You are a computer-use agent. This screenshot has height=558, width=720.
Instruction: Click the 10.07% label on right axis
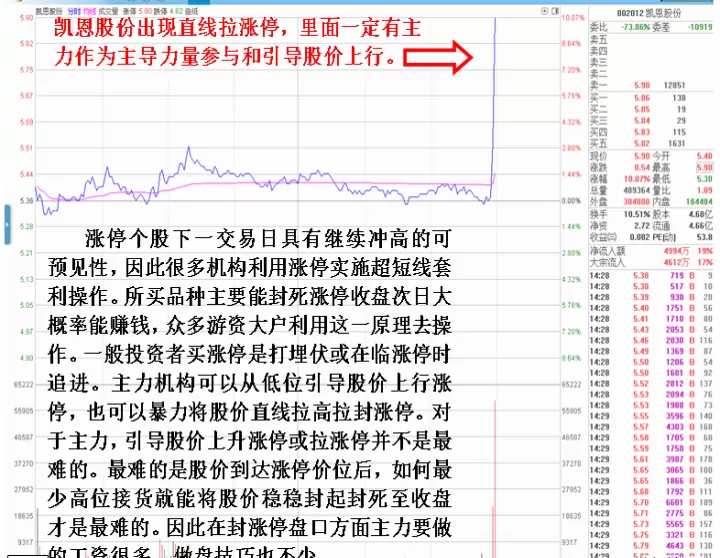tap(574, 17)
